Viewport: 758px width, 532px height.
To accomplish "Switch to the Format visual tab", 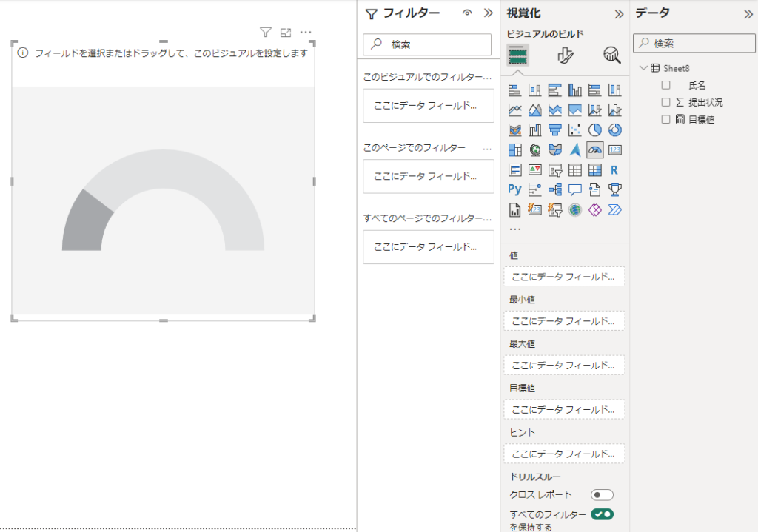I will click(566, 55).
